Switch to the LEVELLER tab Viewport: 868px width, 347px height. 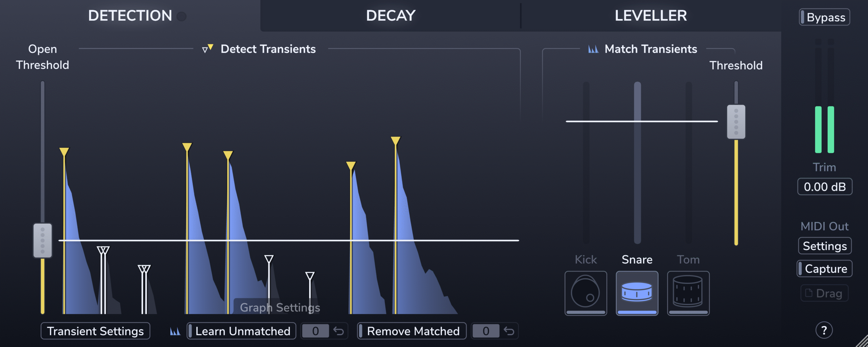[651, 16]
